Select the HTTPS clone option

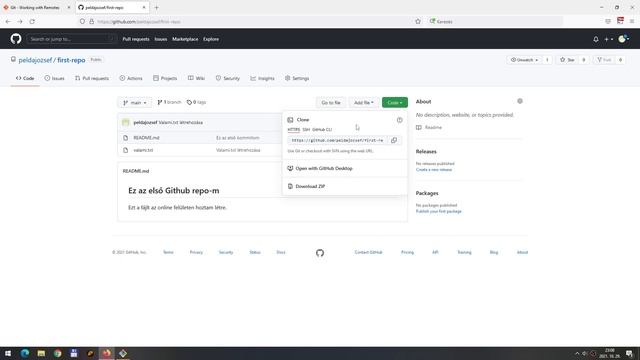[293, 129]
